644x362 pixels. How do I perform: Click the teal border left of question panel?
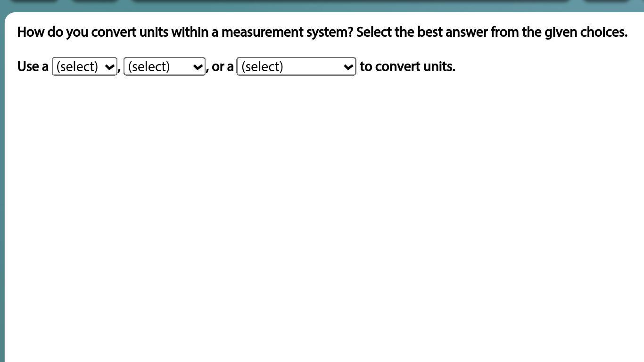[x=2, y=189]
